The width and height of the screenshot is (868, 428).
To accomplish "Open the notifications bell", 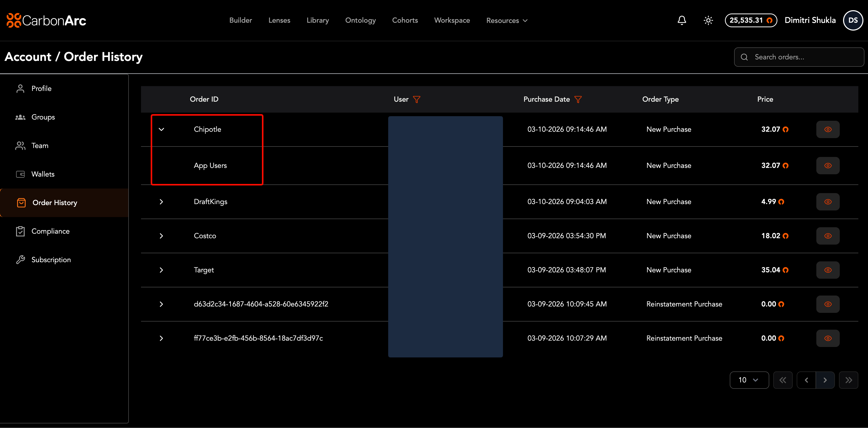I will pyautogui.click(x=682, y=20).
